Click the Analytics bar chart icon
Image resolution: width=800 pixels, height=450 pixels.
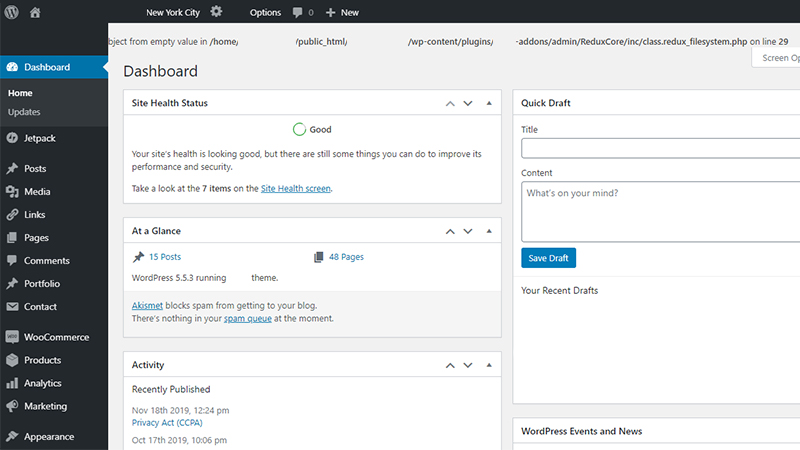pos(12,383)
